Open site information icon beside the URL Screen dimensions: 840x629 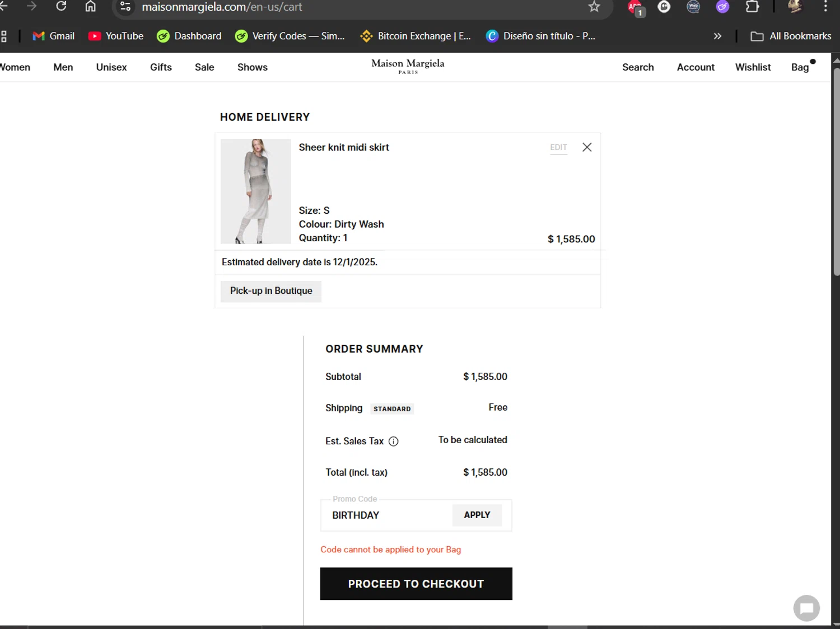coord(125,7)
